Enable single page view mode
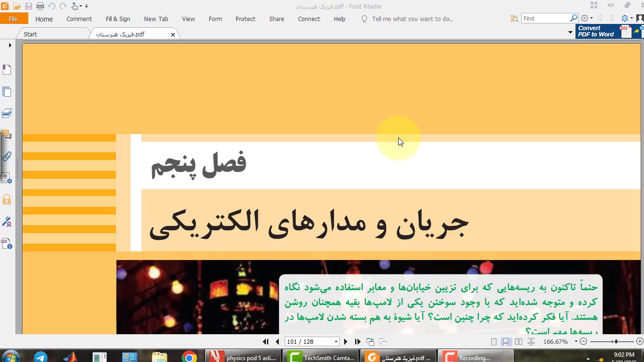This screenshot has width=644, height=362. pyautogui.click(x=494, y=341)
